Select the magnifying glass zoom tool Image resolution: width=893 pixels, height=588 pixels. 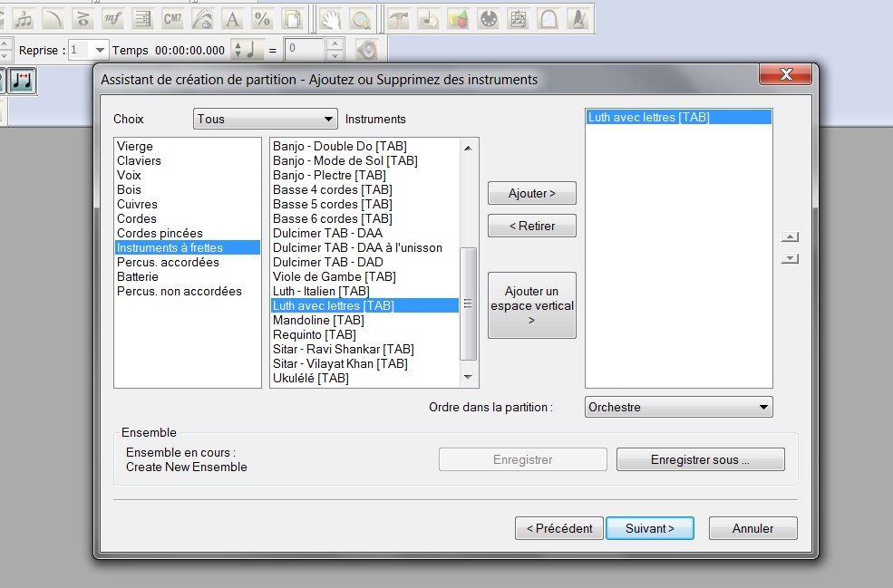pos(362,17)
